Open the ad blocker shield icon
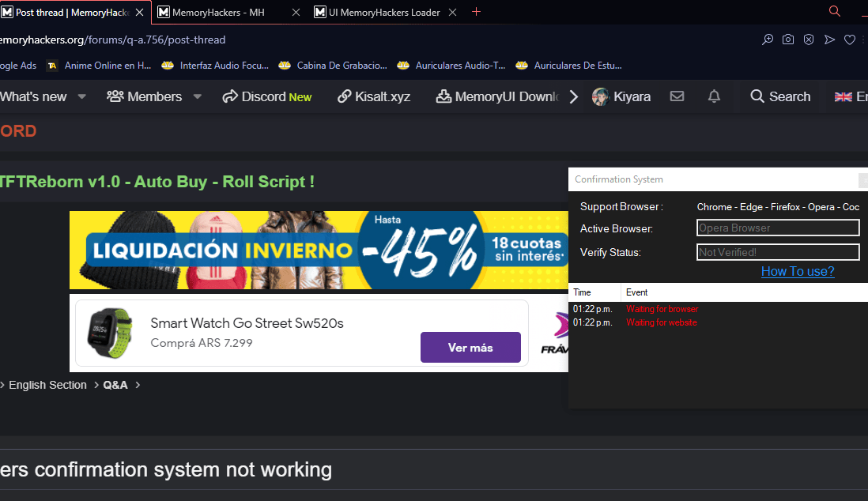 [809, 40]
